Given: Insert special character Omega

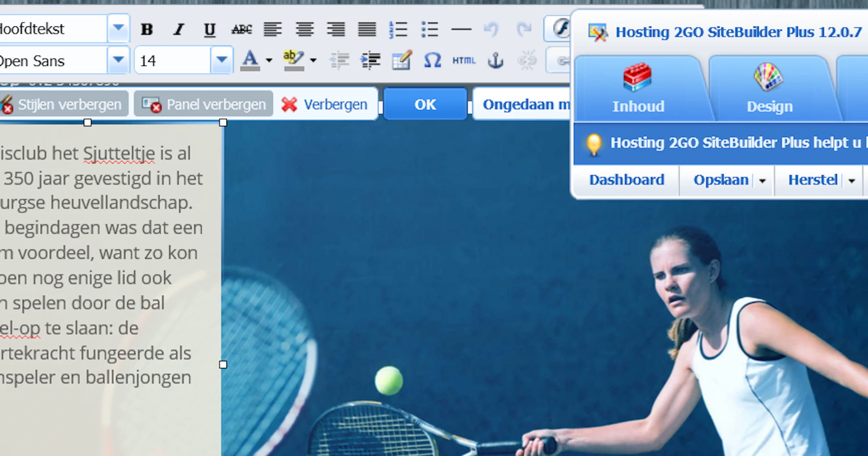Looking at the screenshot, I should 433,60.
